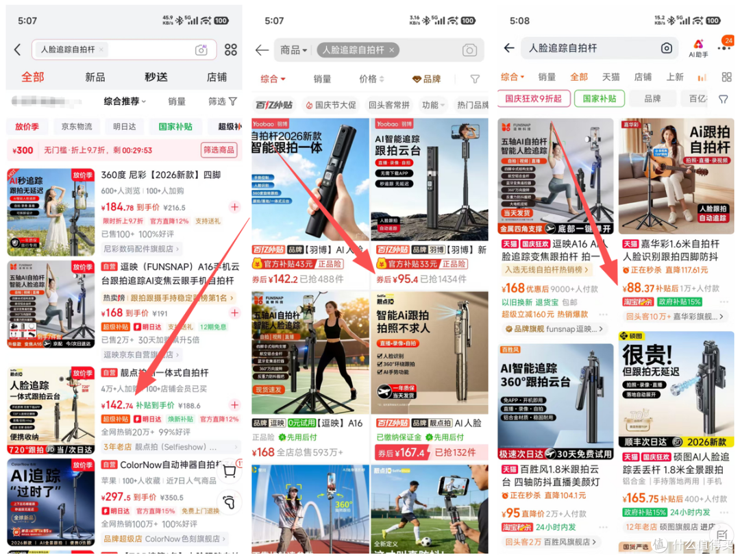
Task: Expand 入选无线自拍杆热销榜 link
Action: [547, 269]
